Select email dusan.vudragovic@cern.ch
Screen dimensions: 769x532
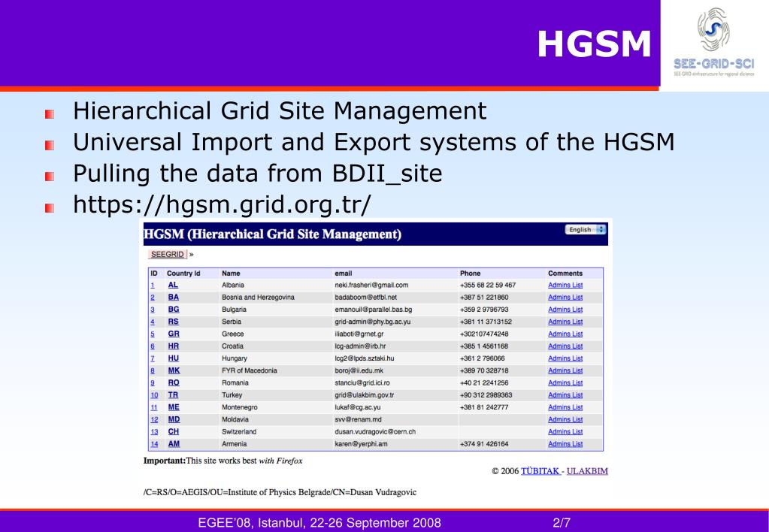click(x=375, y=433)
